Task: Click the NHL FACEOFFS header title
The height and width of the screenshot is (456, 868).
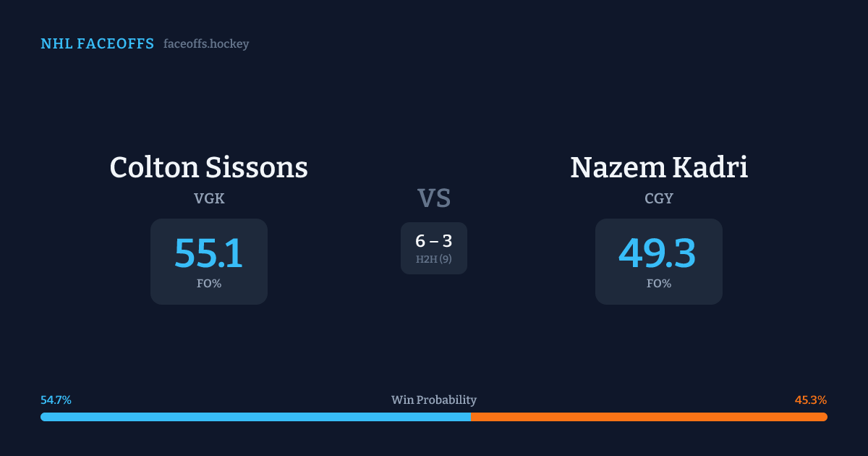Action: tap(97, 44)
